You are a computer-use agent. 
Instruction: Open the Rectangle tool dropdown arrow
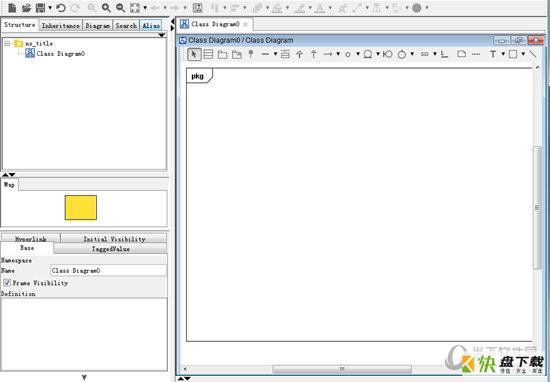click(x=523, y=54)
